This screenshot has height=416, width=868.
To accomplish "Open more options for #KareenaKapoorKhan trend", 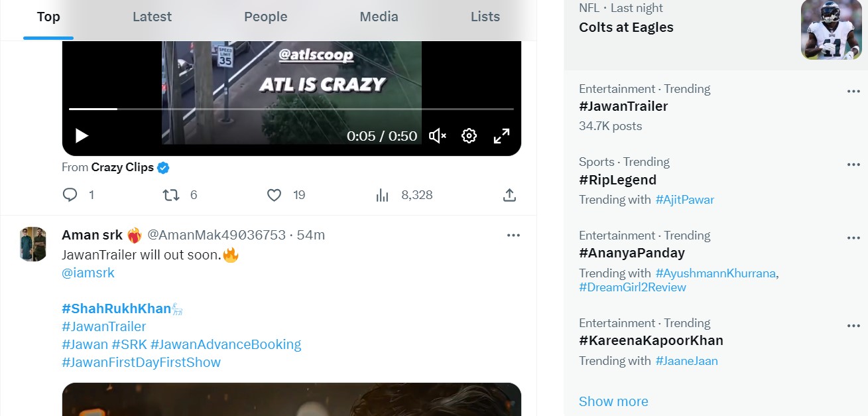I will 853,326.
